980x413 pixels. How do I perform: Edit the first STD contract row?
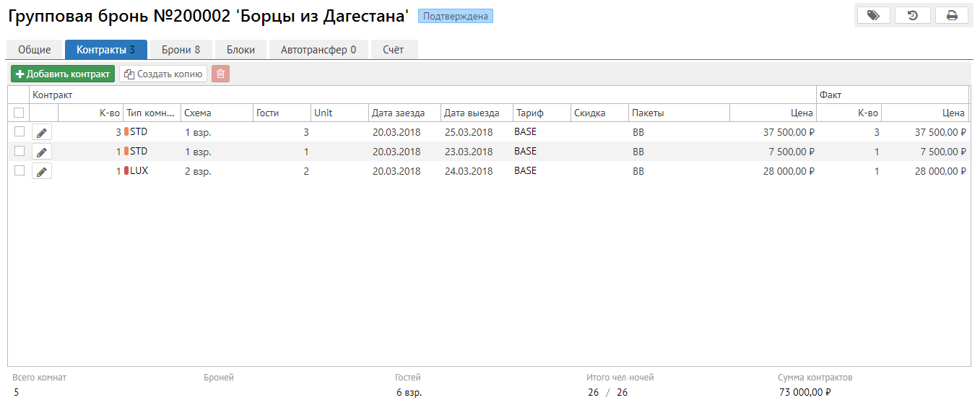click(42, 132)
